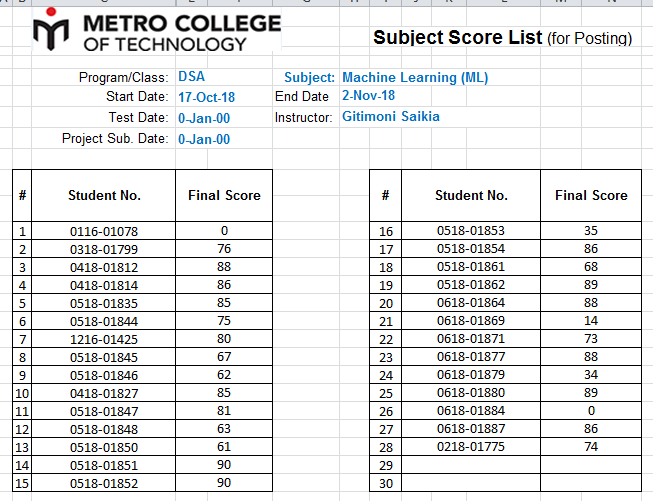Select student number 0518-01850
The height and width of the screenshot is (501, 653).
(x=104, y=447)
